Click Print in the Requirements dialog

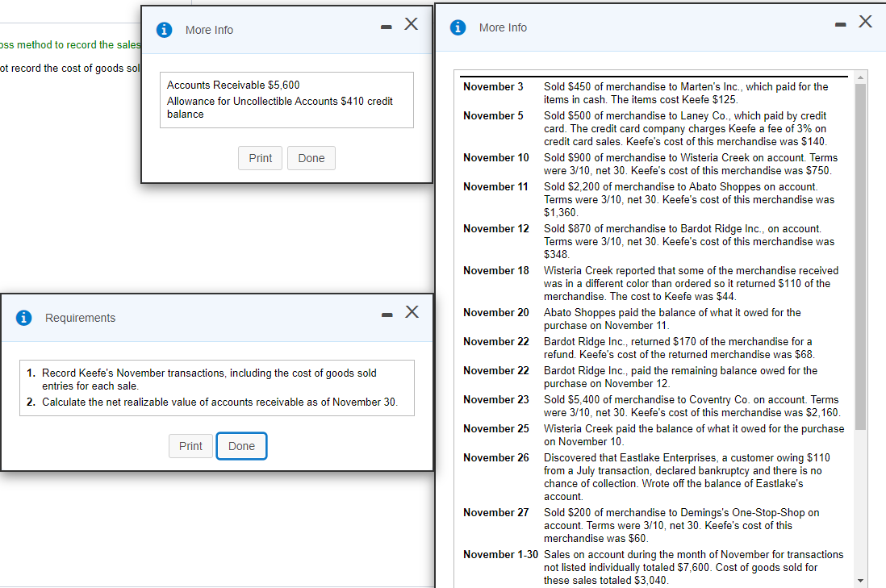[x=190, y=445]
